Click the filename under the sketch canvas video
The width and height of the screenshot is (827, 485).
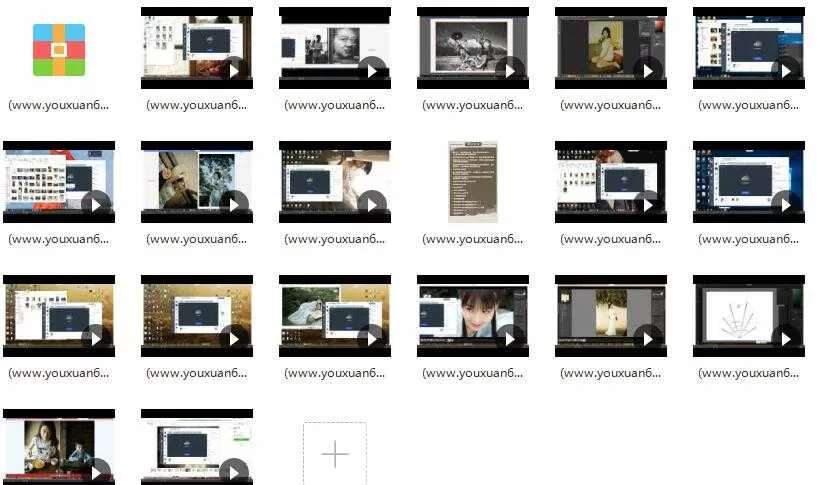tap(748, 373)
